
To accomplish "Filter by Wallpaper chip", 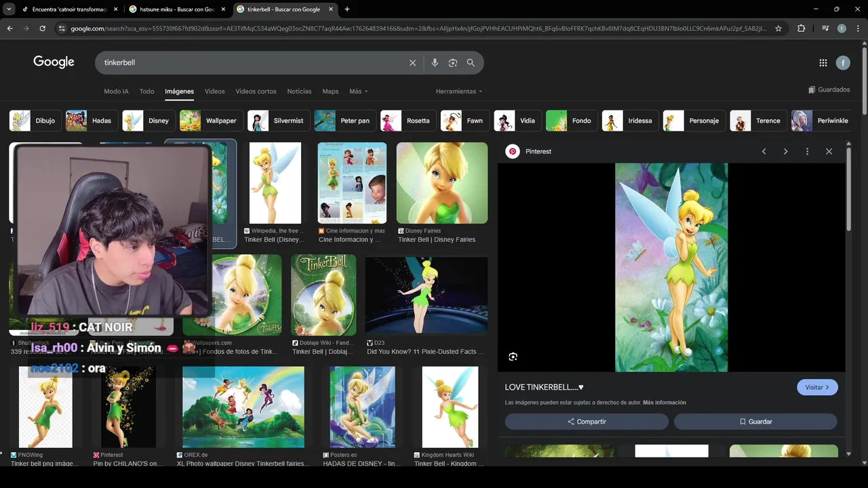I will pos(210,121).
